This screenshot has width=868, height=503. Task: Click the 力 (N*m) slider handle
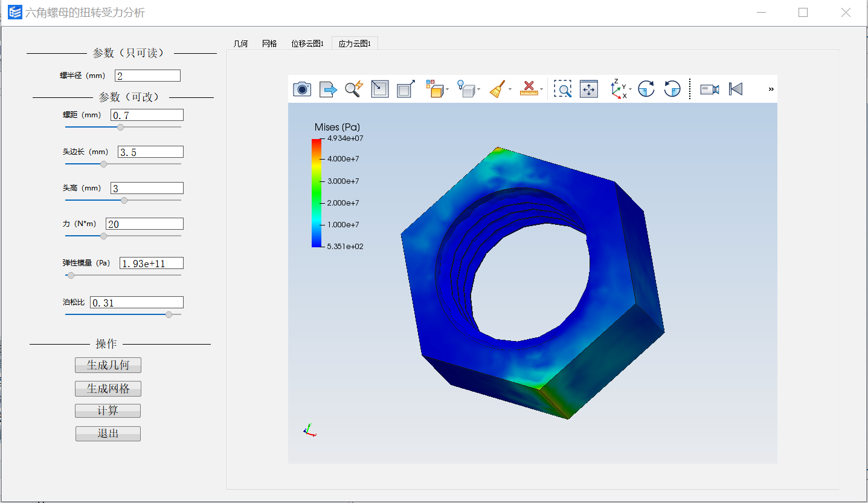[x=103, y=236]
